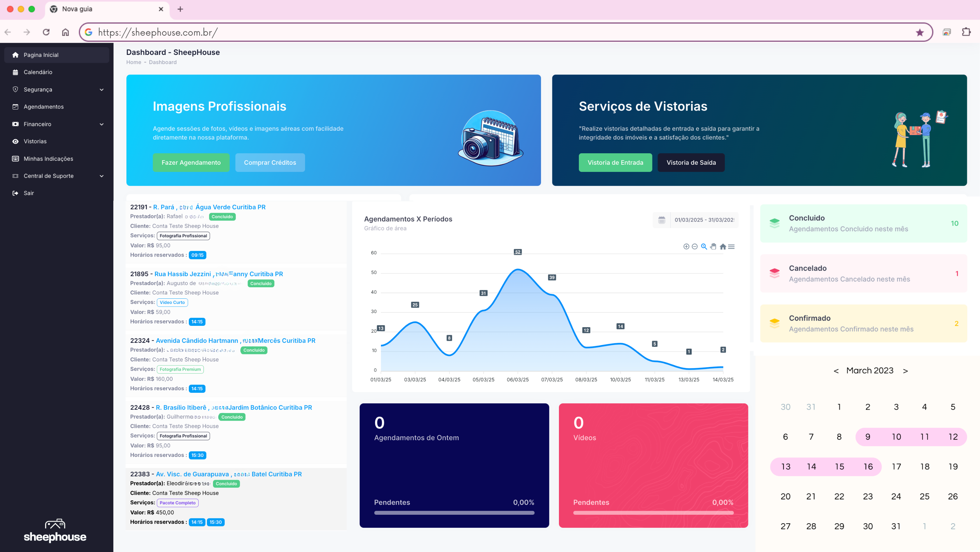Click the Central de Suporte ticket icon
This screenshot has width=980, height=552.
(x=15, y=176)
